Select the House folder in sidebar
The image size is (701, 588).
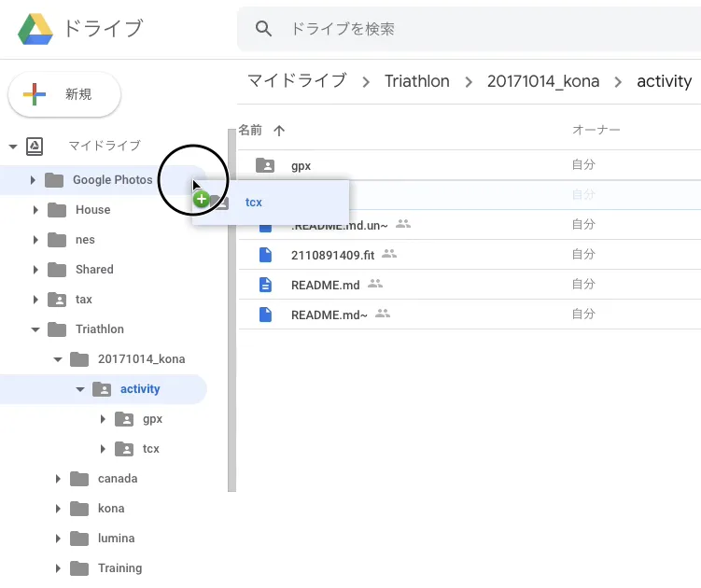point(92,210)
